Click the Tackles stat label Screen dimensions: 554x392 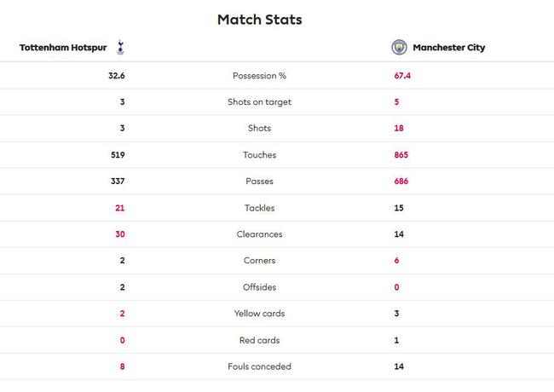tap(259, 208)
